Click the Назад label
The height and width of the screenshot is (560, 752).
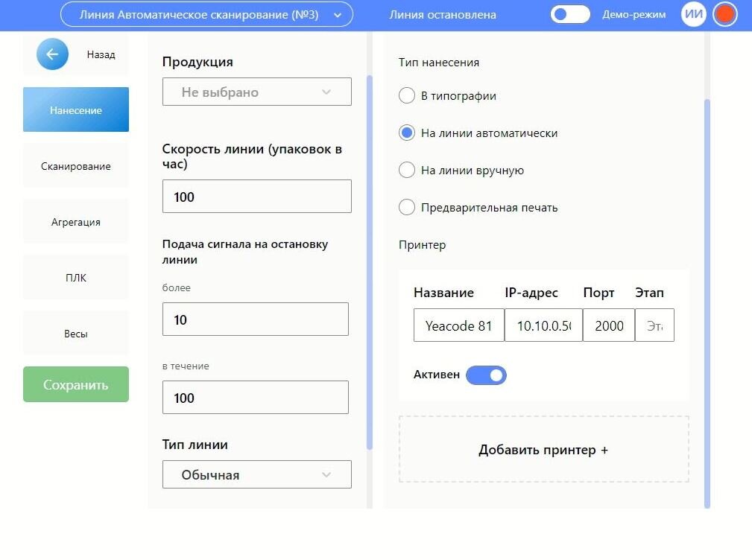[101, 54]
